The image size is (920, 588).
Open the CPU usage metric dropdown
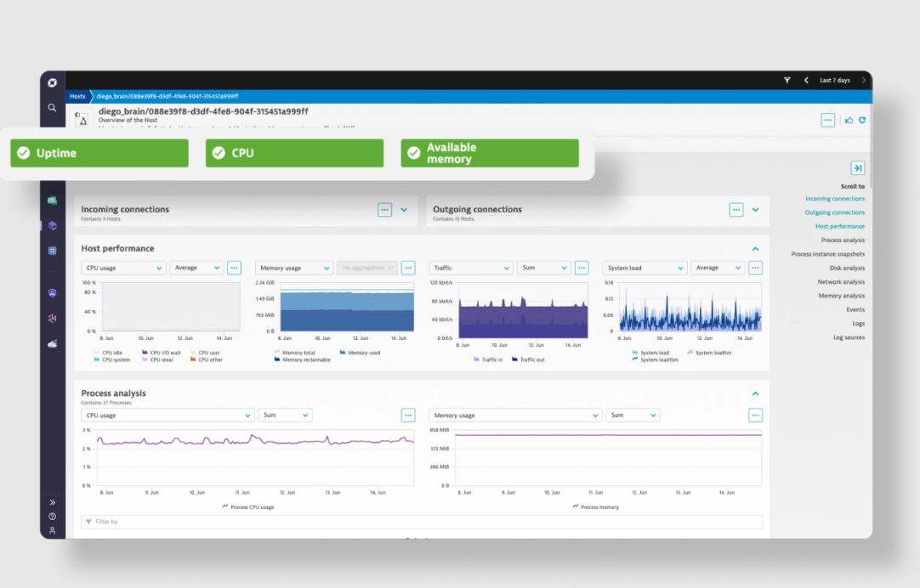(x=123, y=267)
